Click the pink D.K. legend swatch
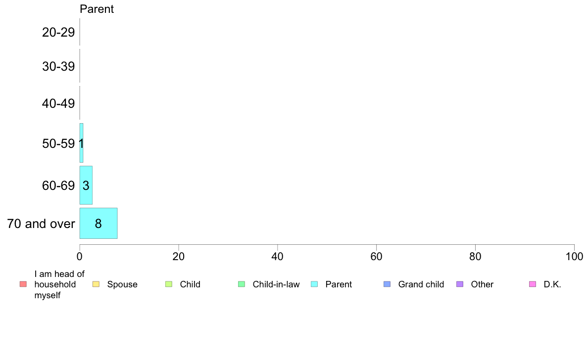 pos(533,284)
